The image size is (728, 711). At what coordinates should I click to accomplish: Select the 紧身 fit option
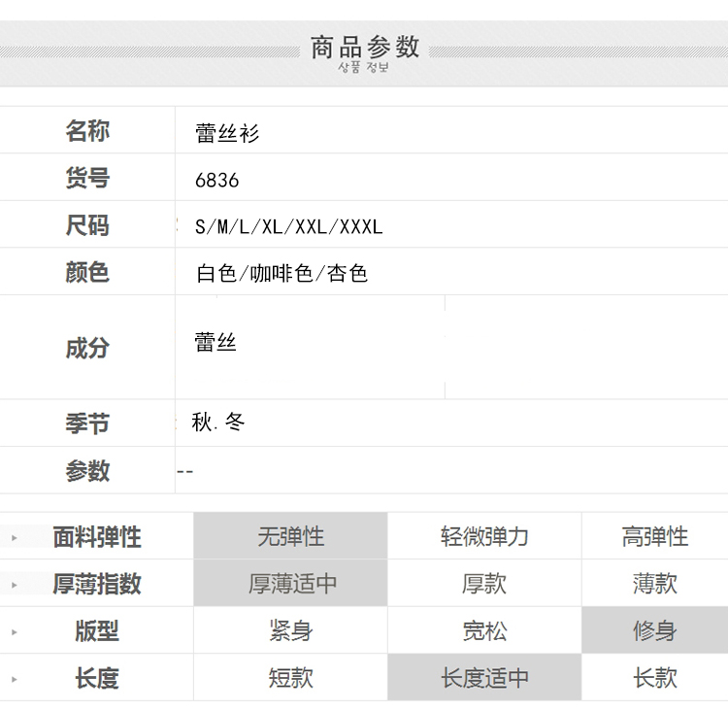coord(290,630)
